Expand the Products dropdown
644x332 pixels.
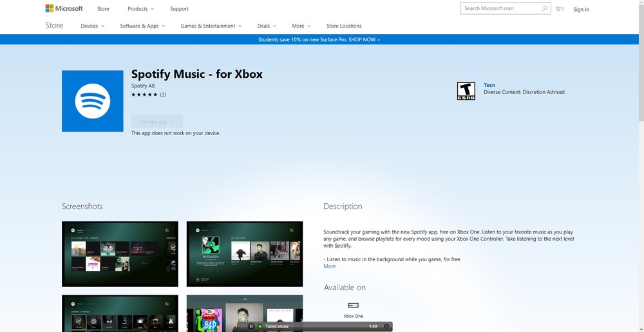pos(140,8)
